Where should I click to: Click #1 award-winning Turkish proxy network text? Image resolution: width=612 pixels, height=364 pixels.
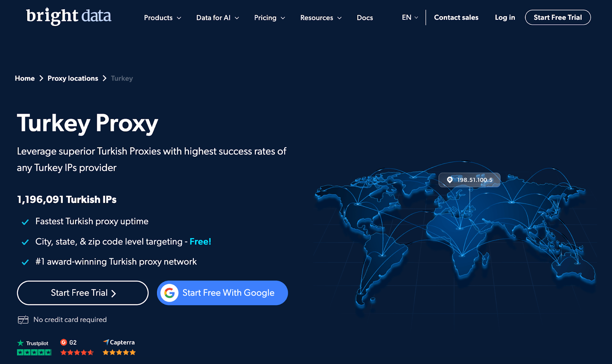click(x=116, y=262)
